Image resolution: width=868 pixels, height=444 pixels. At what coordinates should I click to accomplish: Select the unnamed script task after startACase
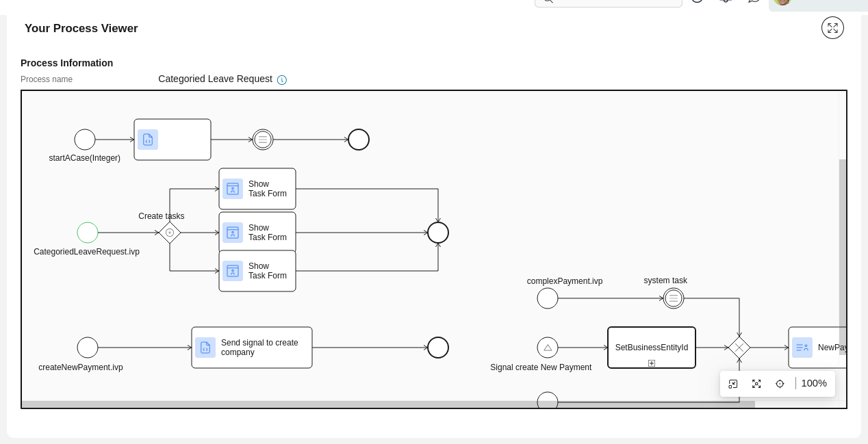[x=173, y=140]
